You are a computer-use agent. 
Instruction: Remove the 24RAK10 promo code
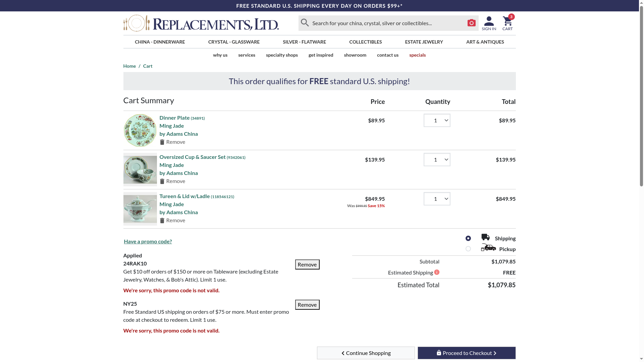tap(307, 264)
